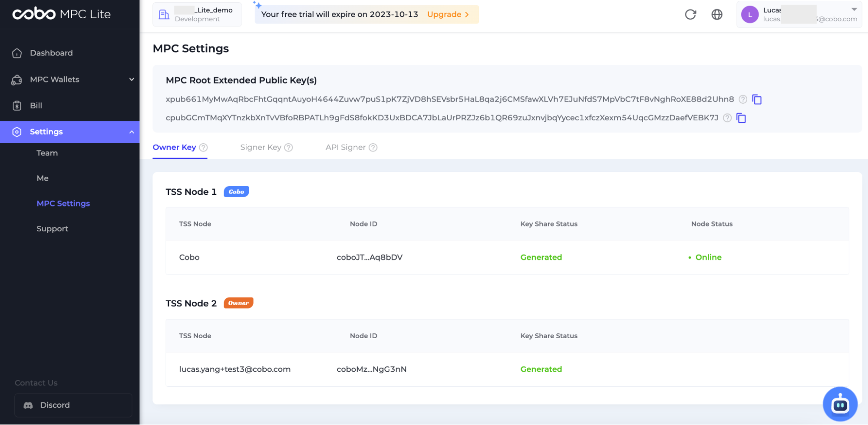Copy the xpub root extended public key

click(757, 99)
